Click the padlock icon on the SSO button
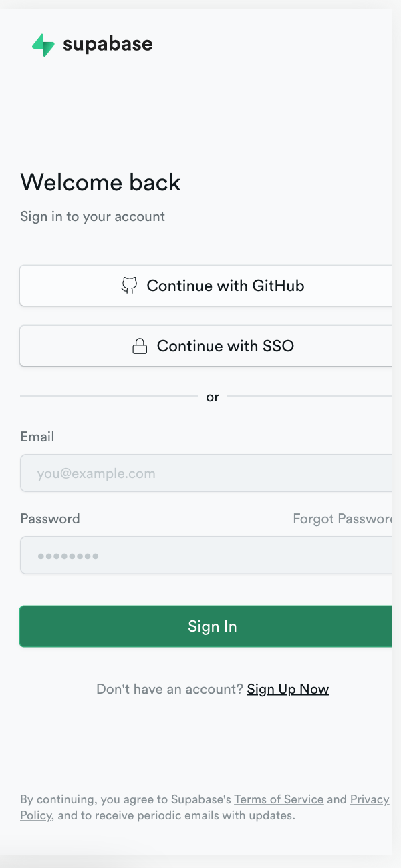Screen dimensions: 401x868 (140, 346)
